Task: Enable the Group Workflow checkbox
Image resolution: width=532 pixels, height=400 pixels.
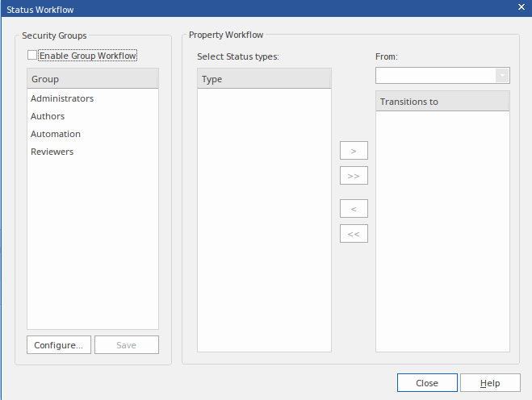Action: click(x=32, y=56)
